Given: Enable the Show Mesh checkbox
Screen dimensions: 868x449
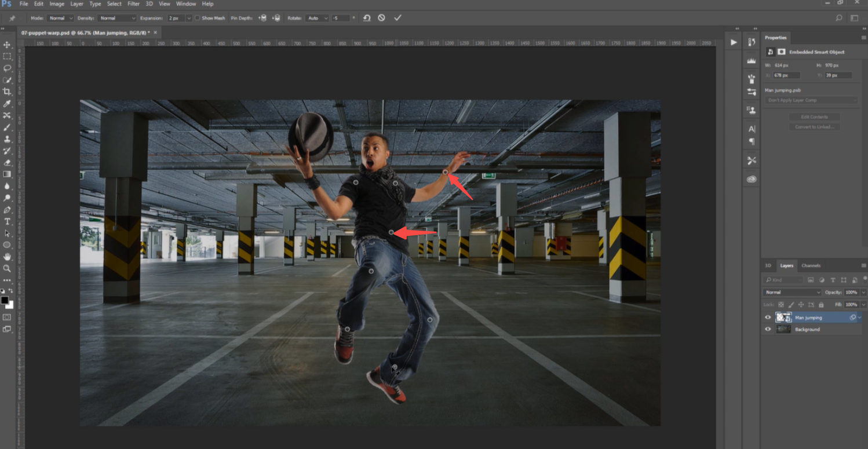Looking at the screenshot, I should point(197,18).
